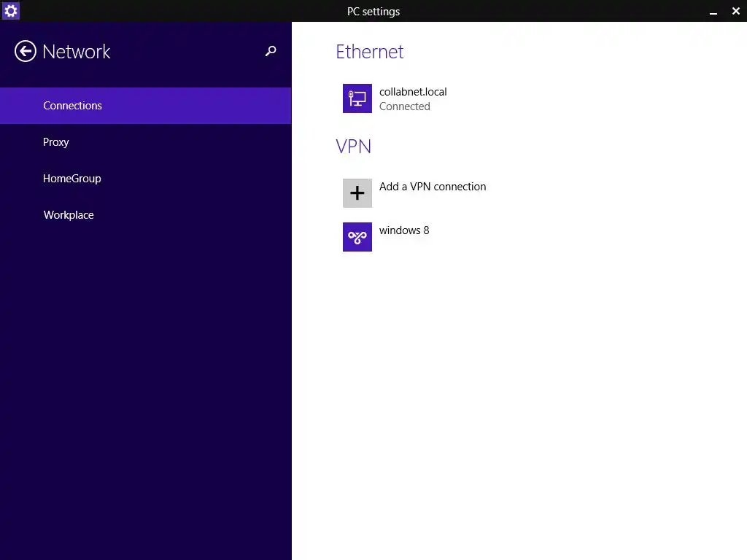747x560 pixels.
Task: Click the back arrow beside Network
Action: tap(26, 51)
